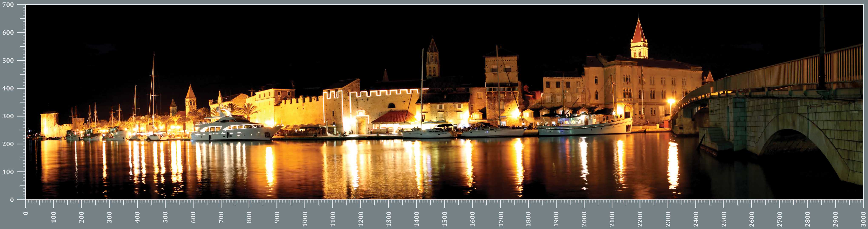Click the 2500 label on horizontal ruler

pyautogui.click(x=724, y=219)
